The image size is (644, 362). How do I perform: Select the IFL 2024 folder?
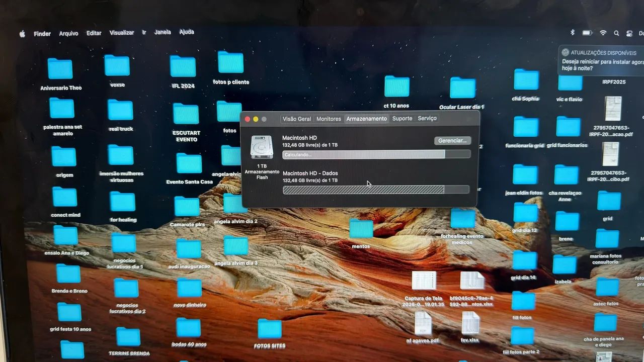pos(183,66)
